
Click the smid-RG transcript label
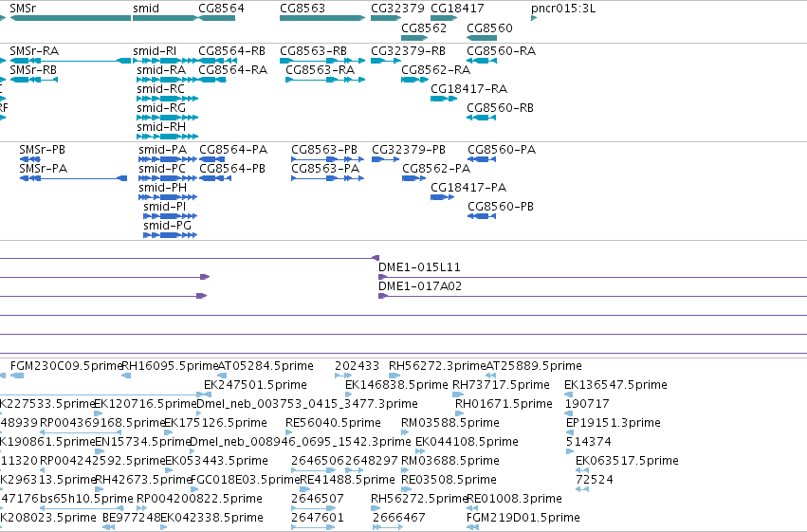[161, 108]
